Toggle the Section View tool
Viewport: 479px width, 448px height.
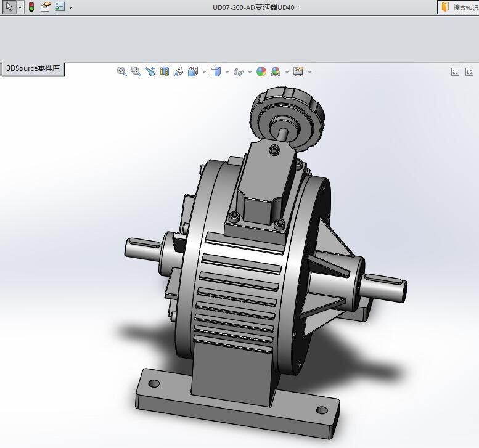click(165, 71)
